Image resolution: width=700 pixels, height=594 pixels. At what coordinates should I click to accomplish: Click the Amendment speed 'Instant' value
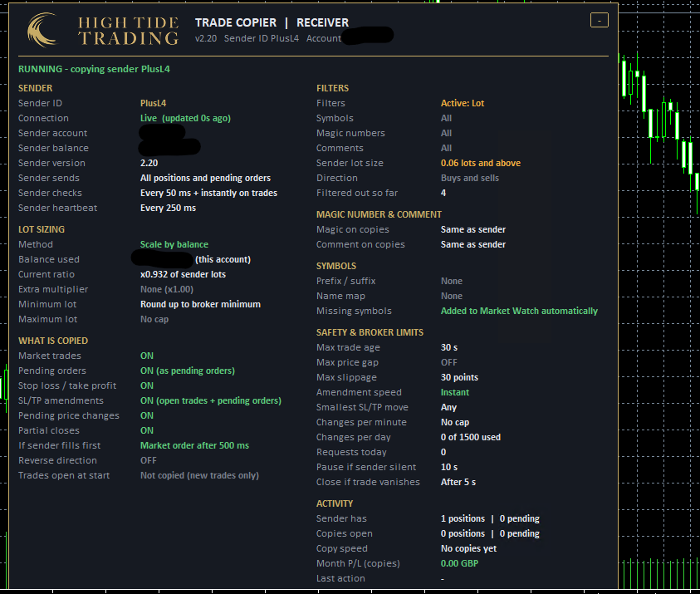(x=455, y=393)
